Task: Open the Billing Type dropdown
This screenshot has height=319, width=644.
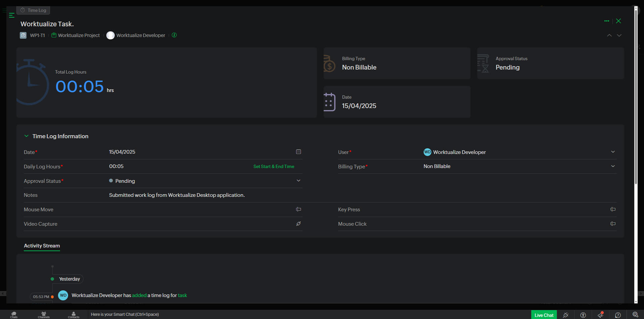Action: 612,166
